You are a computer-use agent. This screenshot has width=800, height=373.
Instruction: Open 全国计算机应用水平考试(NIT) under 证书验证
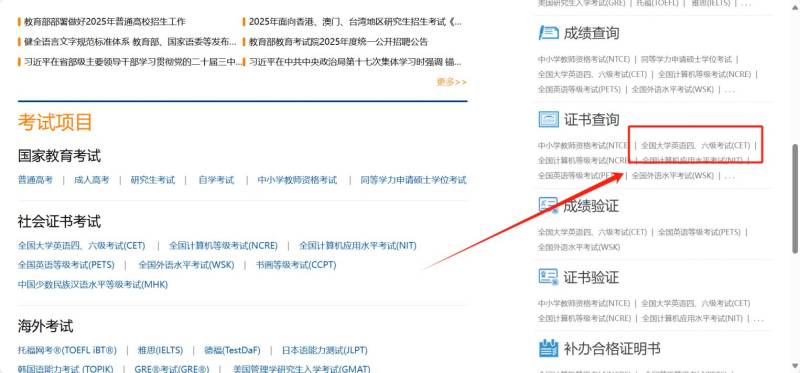[692, 318]
